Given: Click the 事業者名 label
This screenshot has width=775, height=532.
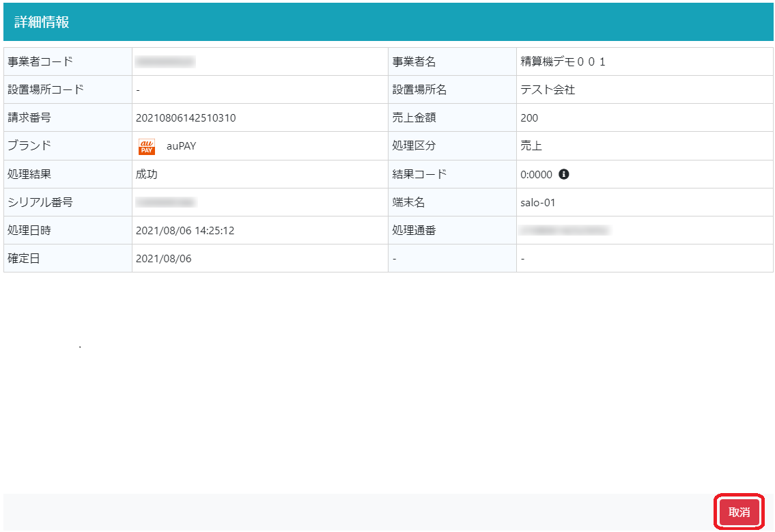Looking at the screenshot, I should point(414,61).
